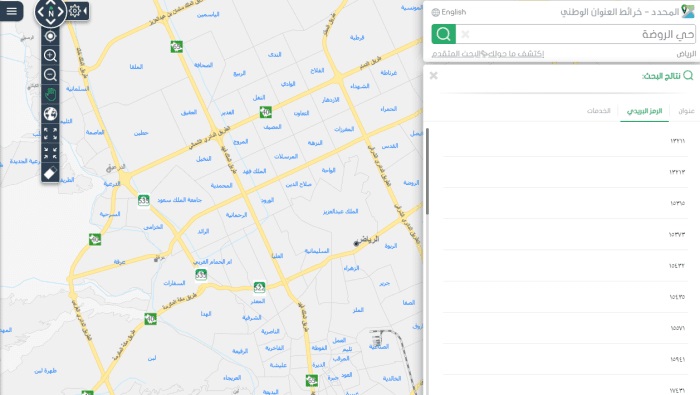Viewport: 700px width, 395px height.
Task: Click the الملقا district label on map
Action: 136,67
